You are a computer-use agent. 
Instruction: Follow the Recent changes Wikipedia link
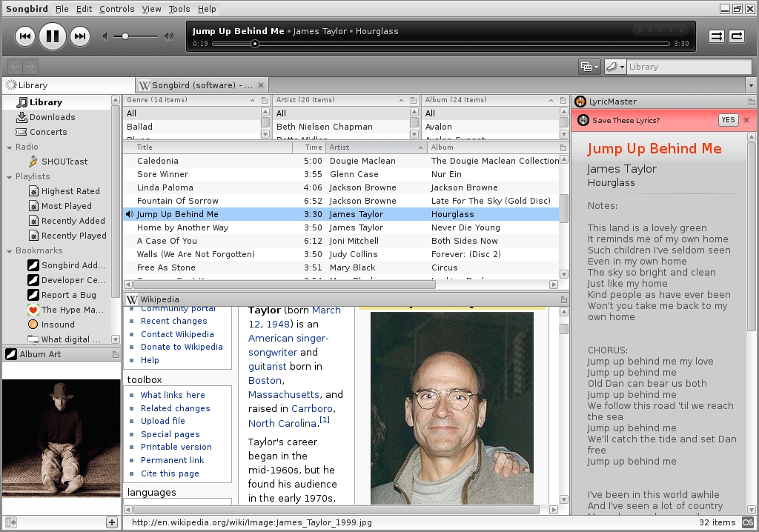(x=173, y=321)
